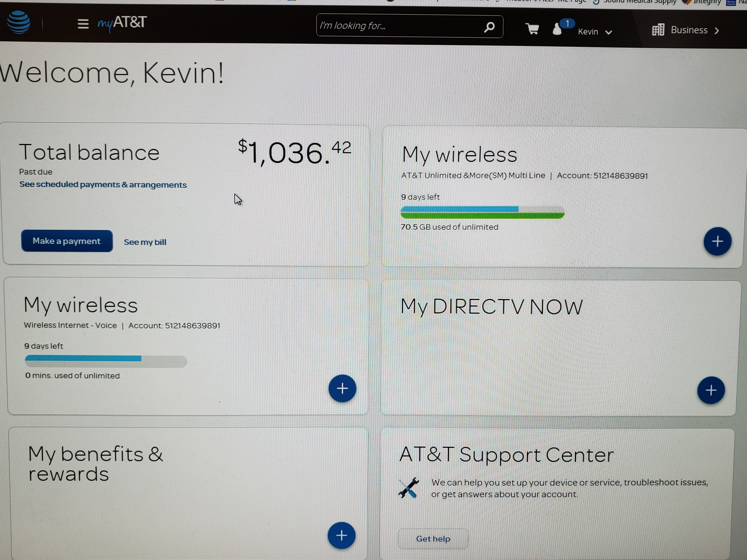Viewport: 747px width, 560px height.
Task: Click the support center tools icon
Action: [408, 488]
